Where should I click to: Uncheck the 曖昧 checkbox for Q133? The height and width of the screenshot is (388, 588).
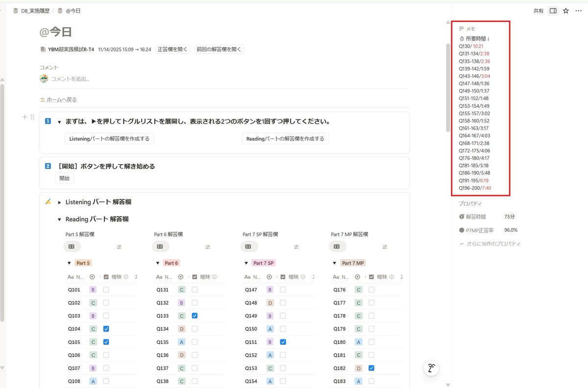click(x=194, y=315)
